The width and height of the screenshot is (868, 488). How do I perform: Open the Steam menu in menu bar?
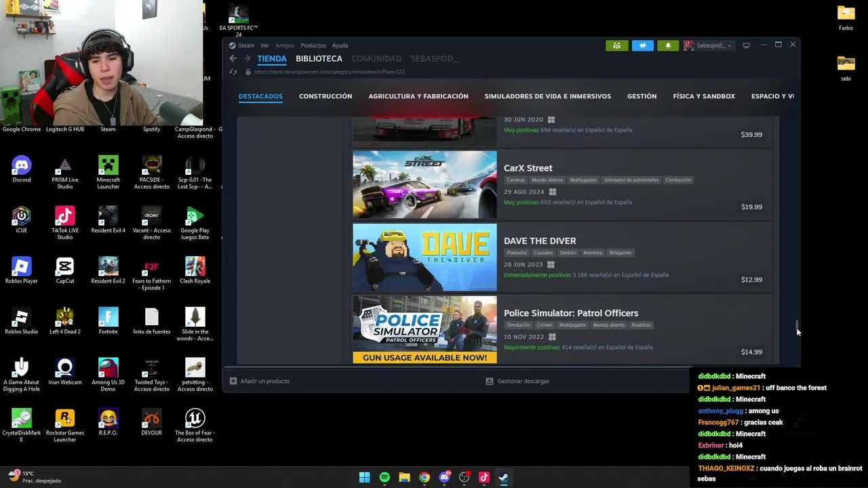[245, 45]
